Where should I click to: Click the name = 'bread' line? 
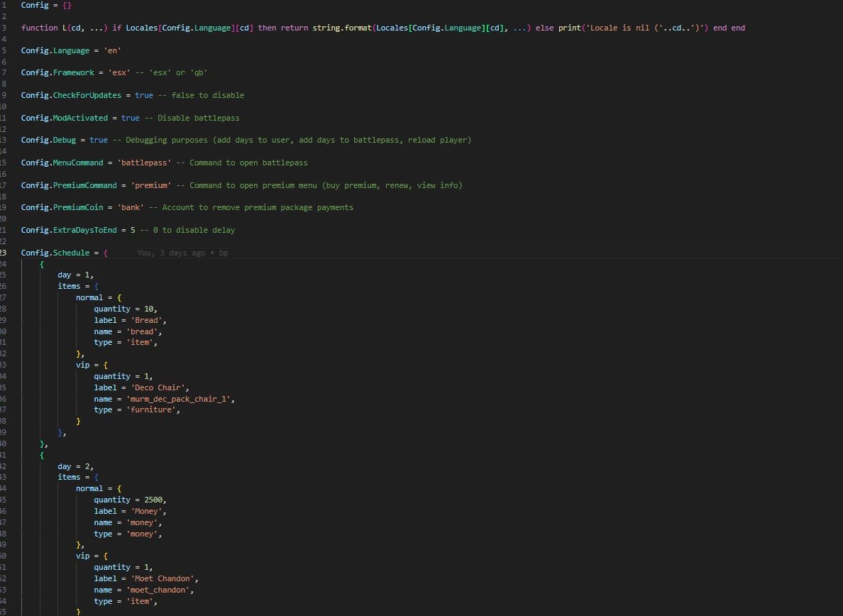(x=128, y=331)
